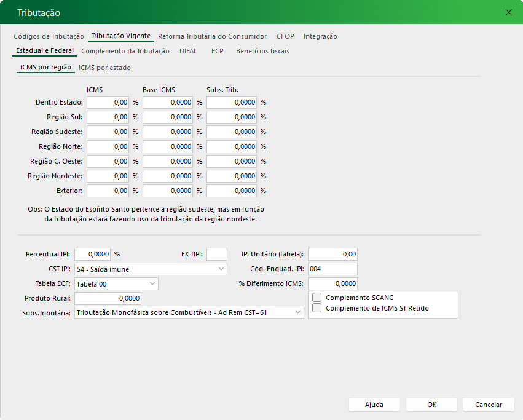Screen dimensions: 523x420
Task: Confirm with the OK button
Action: tap(432, 405)
